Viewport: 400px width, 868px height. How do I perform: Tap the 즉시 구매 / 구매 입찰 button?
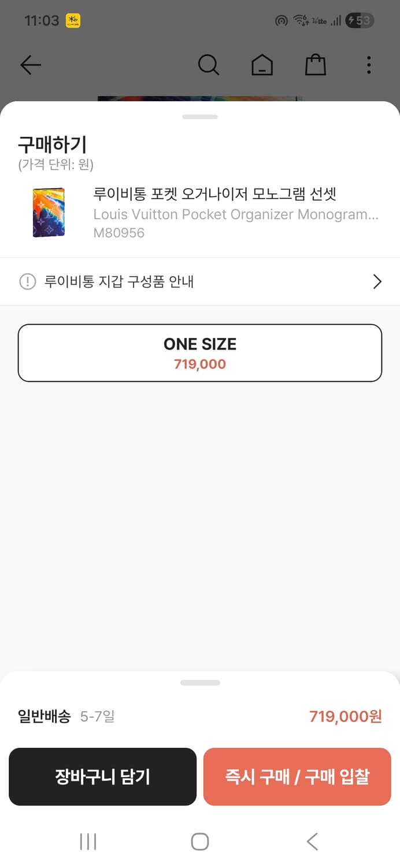click(297, 777)
